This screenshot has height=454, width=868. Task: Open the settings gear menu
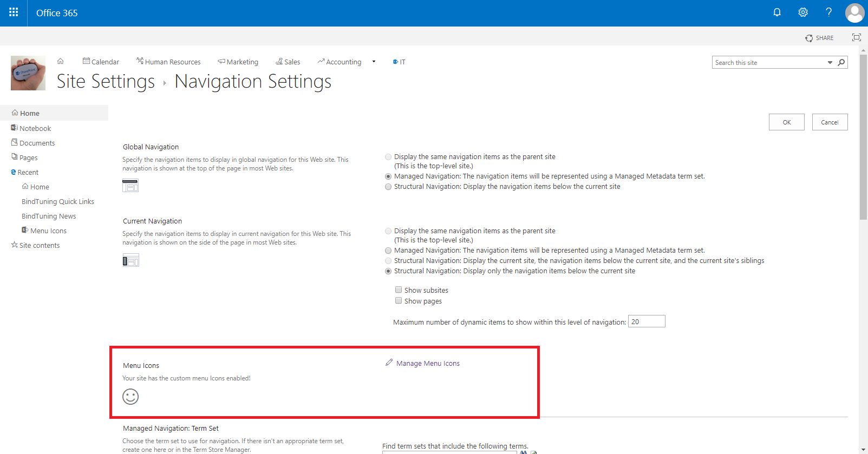(x=803, y=12)
